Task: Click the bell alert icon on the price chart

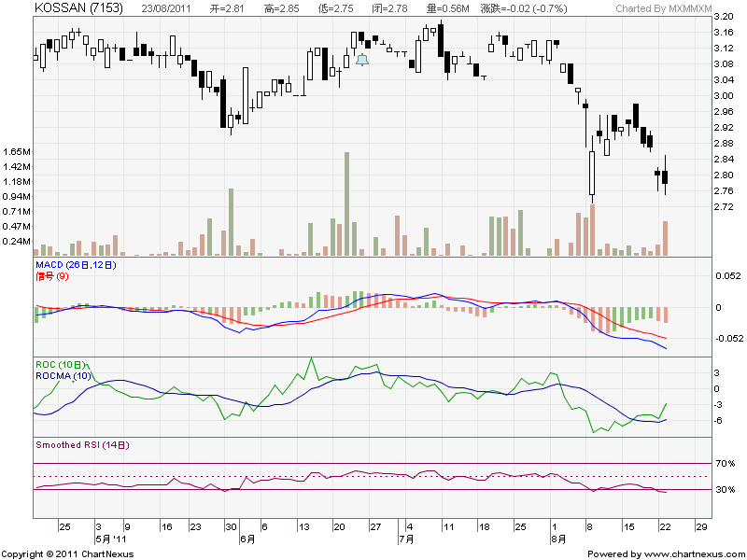Action: [362, 61]
